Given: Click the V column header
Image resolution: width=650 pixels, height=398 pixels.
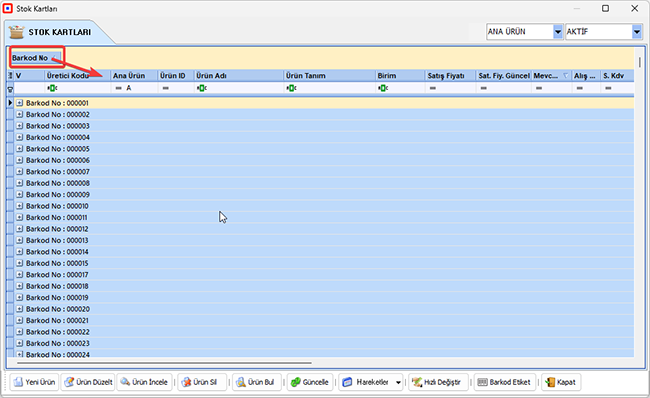Looking at the screenshot, I should pos(29,75).
